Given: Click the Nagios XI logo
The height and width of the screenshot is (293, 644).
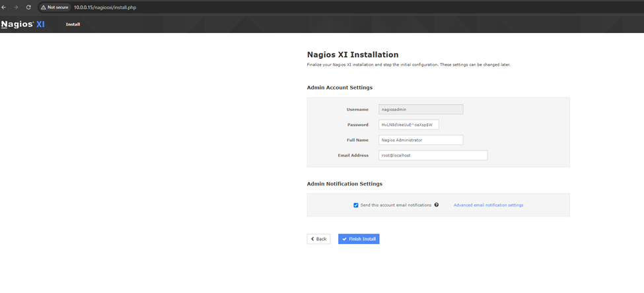Looking at the screenshot, I should [x=23, y=24].
